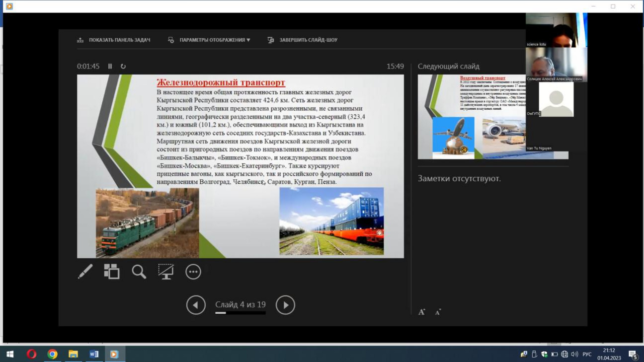
Task: Click the next slide preview thumbnail
Action: pyautogui.click(x=472, y=117)
